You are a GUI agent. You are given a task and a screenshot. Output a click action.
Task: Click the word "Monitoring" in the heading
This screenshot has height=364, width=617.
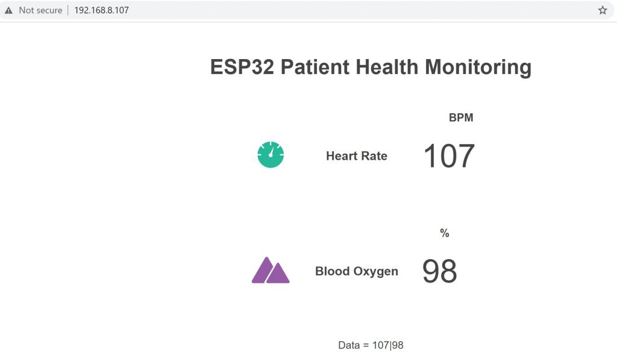pyautogui.click(x=478, y=67)
